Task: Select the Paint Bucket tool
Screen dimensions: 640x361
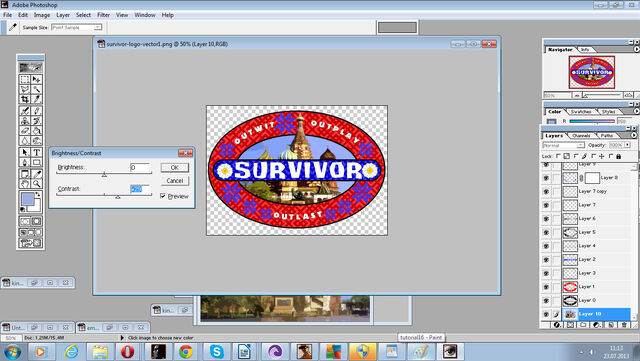Action: coord(36,131)
